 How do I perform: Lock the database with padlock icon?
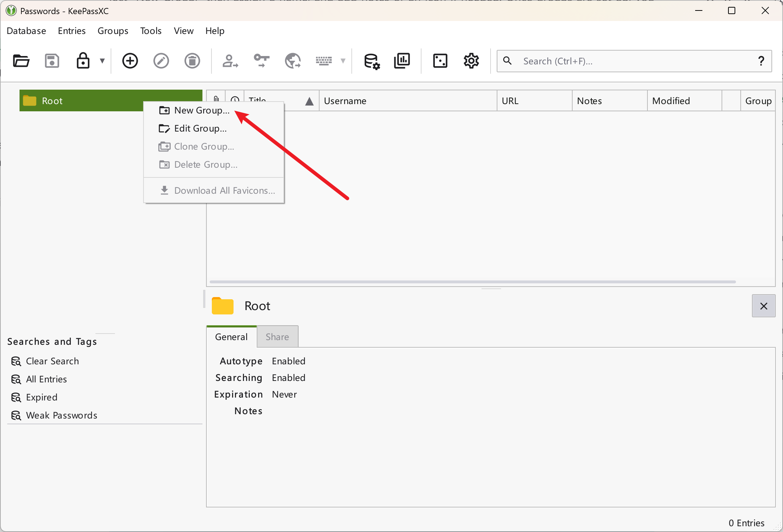83,61
